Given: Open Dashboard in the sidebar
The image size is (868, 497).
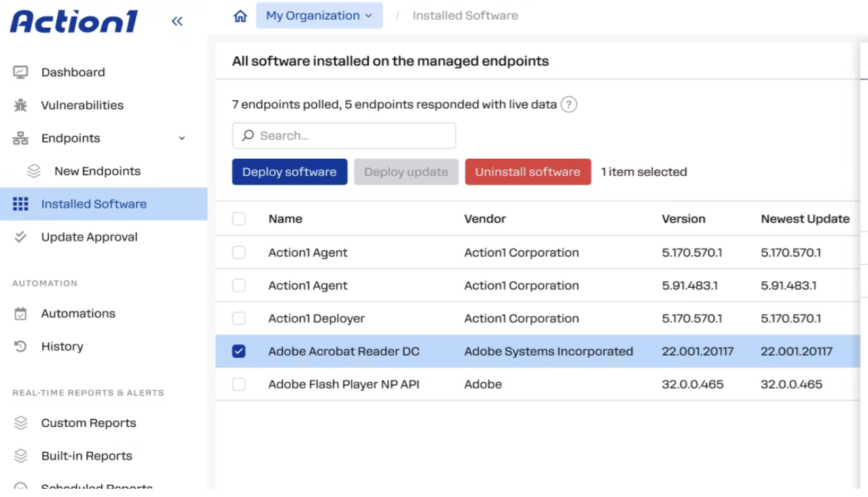Looking at the screenshot, I should 73,72.
